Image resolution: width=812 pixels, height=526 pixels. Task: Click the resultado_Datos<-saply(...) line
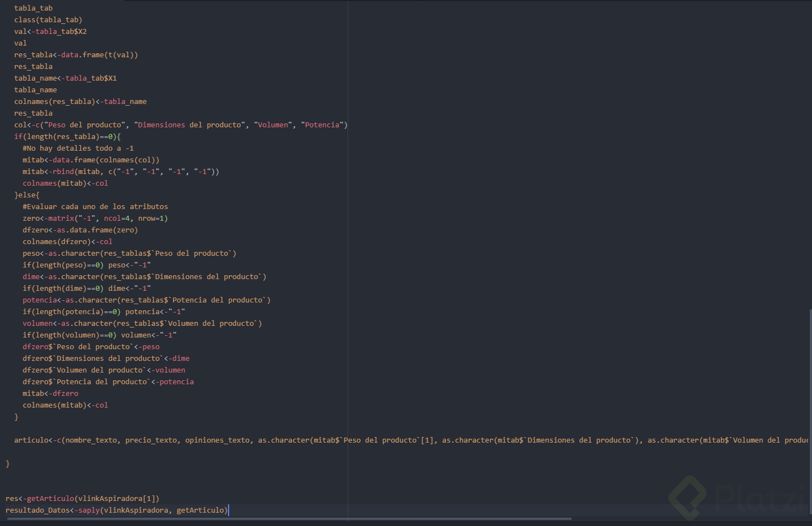[117, 510]
